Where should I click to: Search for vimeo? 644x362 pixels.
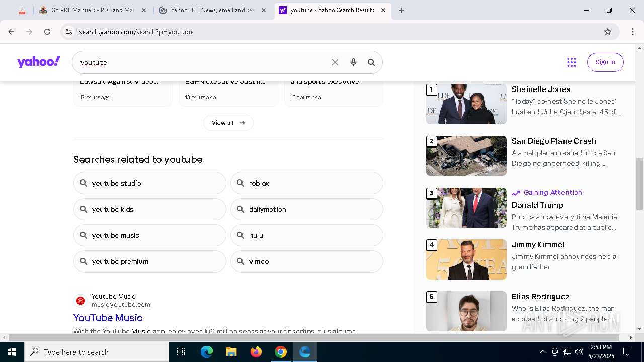tap(307, 261)
